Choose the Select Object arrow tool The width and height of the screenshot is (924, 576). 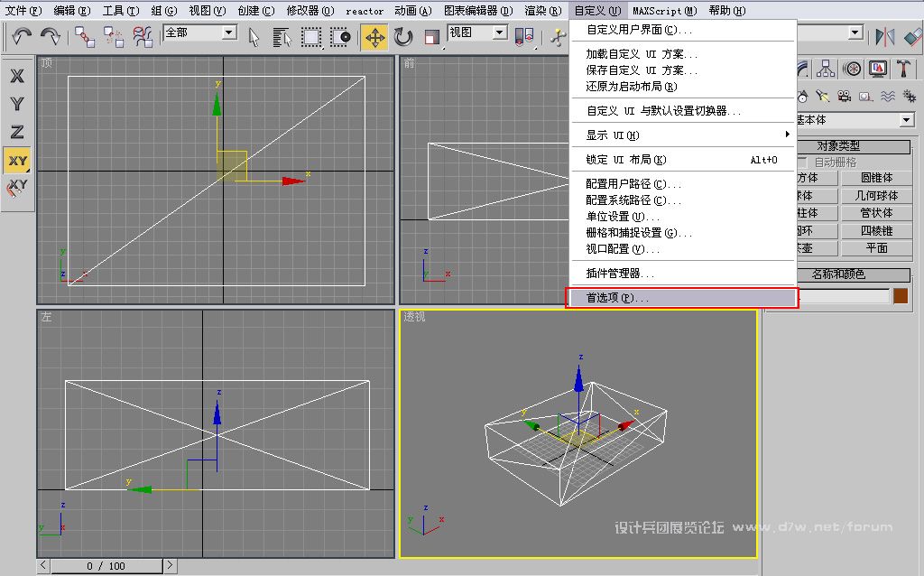[x=254, y=37]
